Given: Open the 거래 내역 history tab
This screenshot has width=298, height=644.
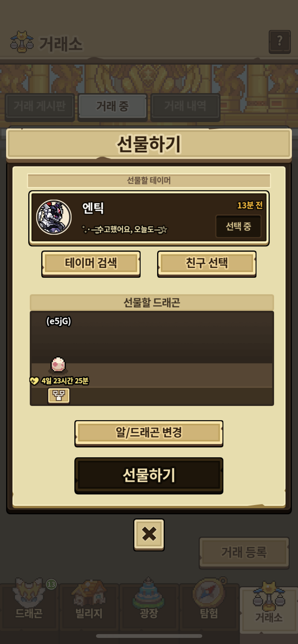Looking at the screenshot, I should [185, 107].
